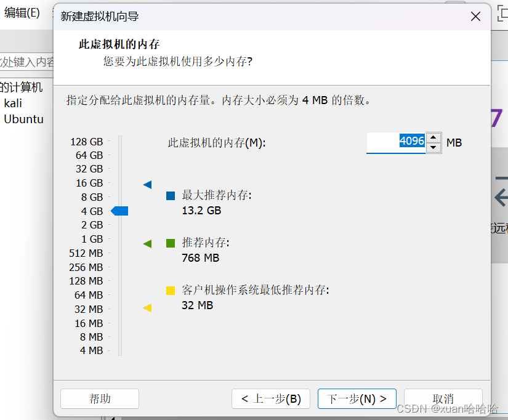508x420 pixels.
Task: Select kali in the virtual machine list
Action: [x=13, y=103]
